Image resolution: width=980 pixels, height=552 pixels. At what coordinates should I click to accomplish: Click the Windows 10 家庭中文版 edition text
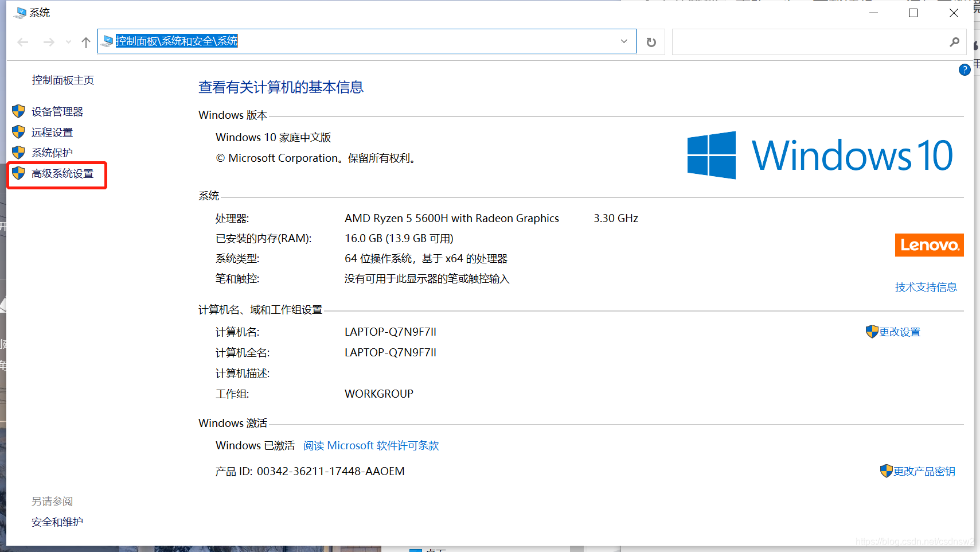pyautogui.click(x=274, y=137)
